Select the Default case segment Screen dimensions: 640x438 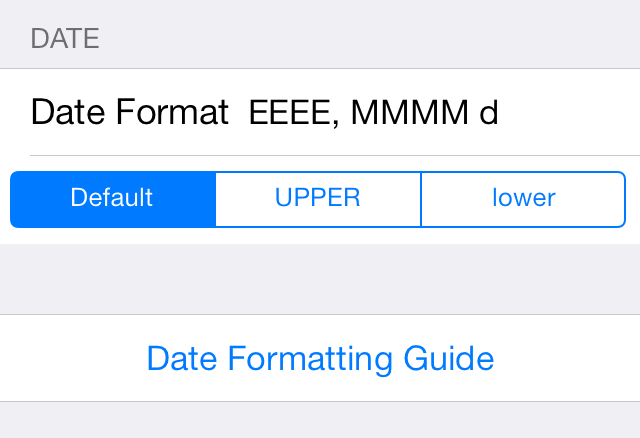(x=113, y=199)
